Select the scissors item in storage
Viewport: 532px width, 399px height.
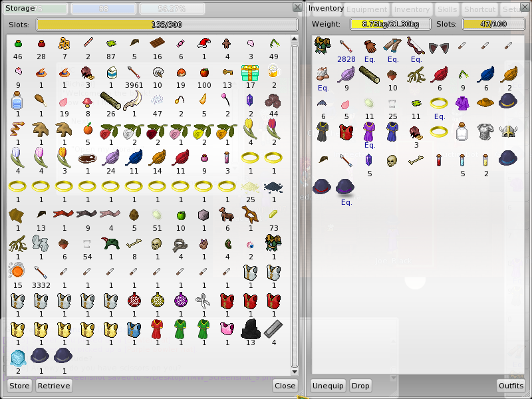[x=203, y=301]
